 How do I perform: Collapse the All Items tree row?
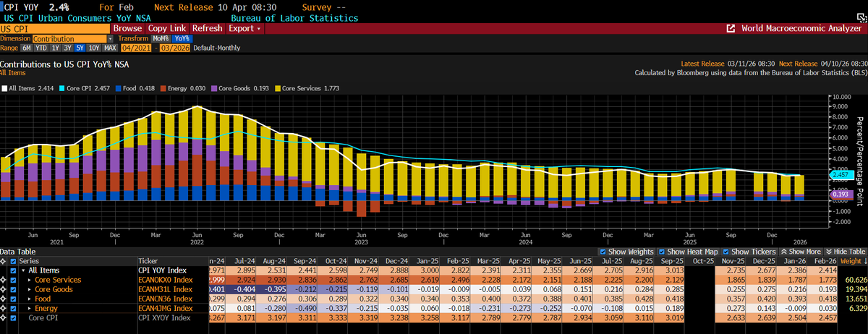(22, 270)
